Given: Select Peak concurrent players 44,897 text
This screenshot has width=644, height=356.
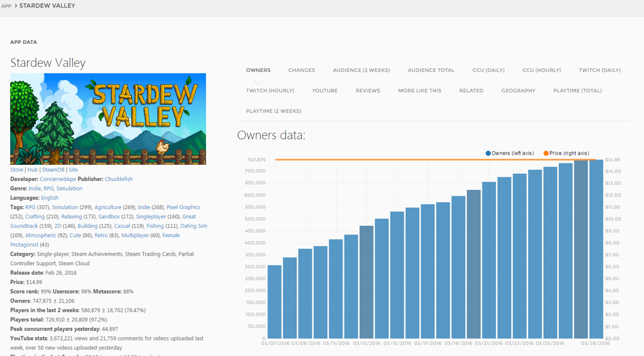Looking at the screenshot, I should coord(64,330).
